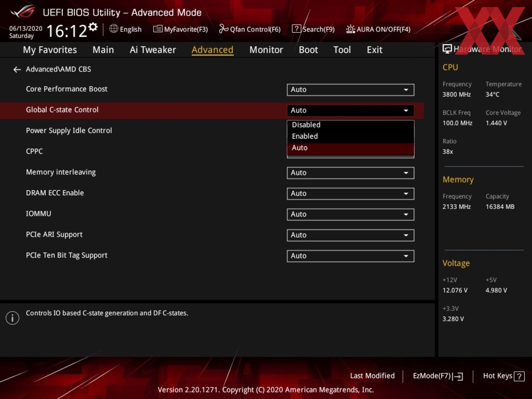Open Qfan Control fan icon
This screenshot has height=399, width=532.
tap(223, 29)
